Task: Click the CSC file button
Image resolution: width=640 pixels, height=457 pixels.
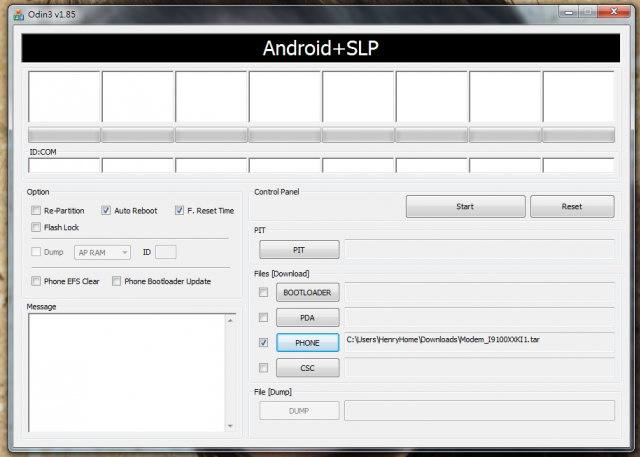Action: (x=307, y=368)
